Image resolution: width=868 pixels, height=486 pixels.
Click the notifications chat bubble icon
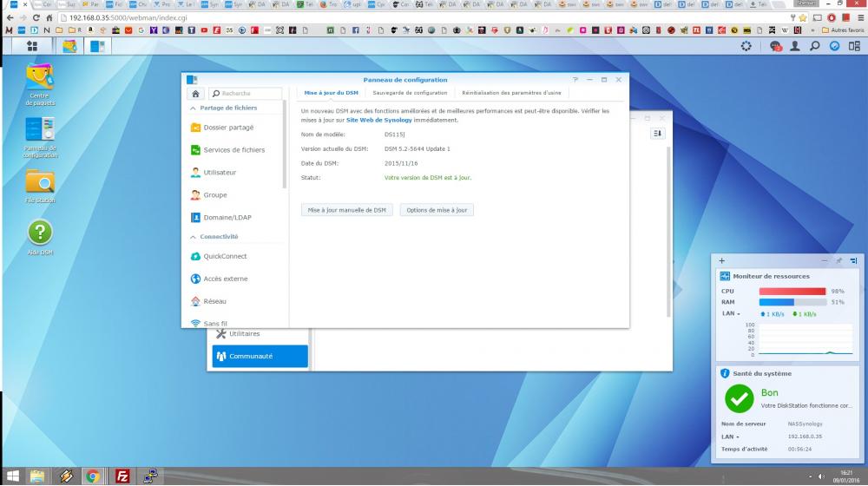[776, 46]
